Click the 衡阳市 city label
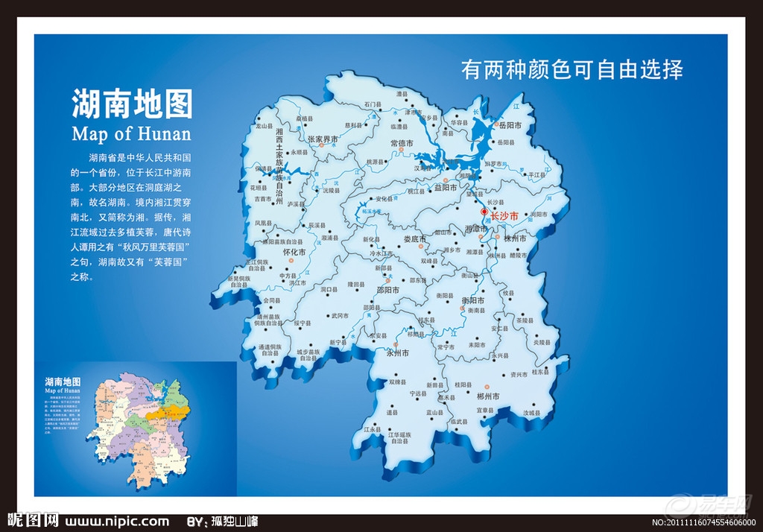The image size is (763, 532). [473, 300]
